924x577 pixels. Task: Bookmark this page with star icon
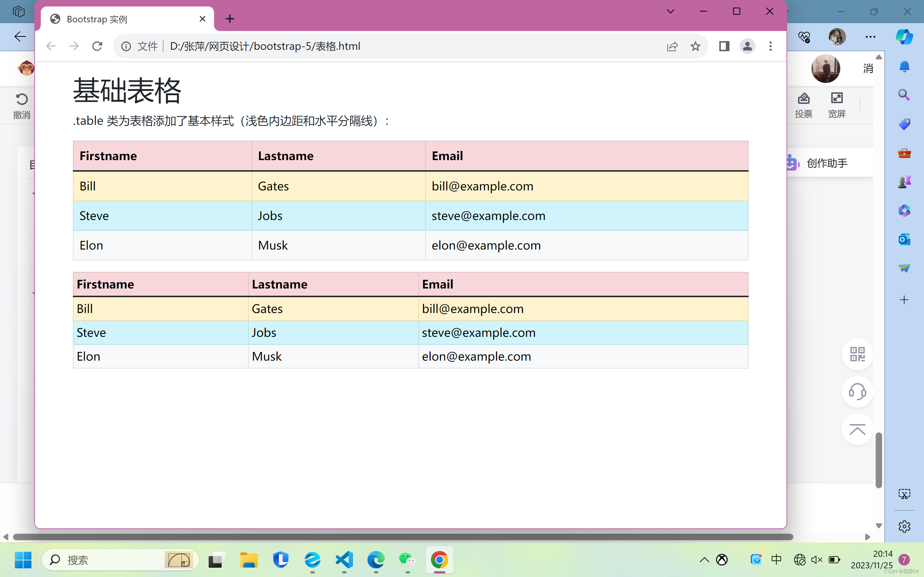pyautogui.click(x=695, y=46)
